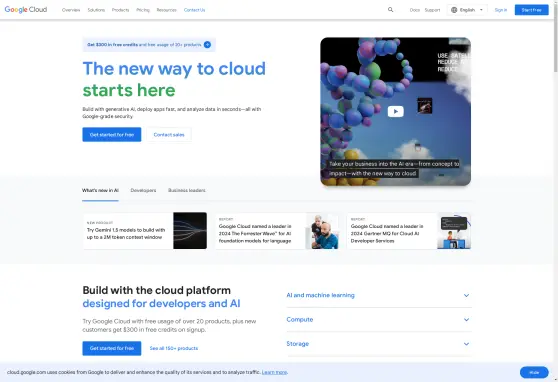Click the page vertical scrollbar
This screenshot has height=382, width=558.
[556, 39]
